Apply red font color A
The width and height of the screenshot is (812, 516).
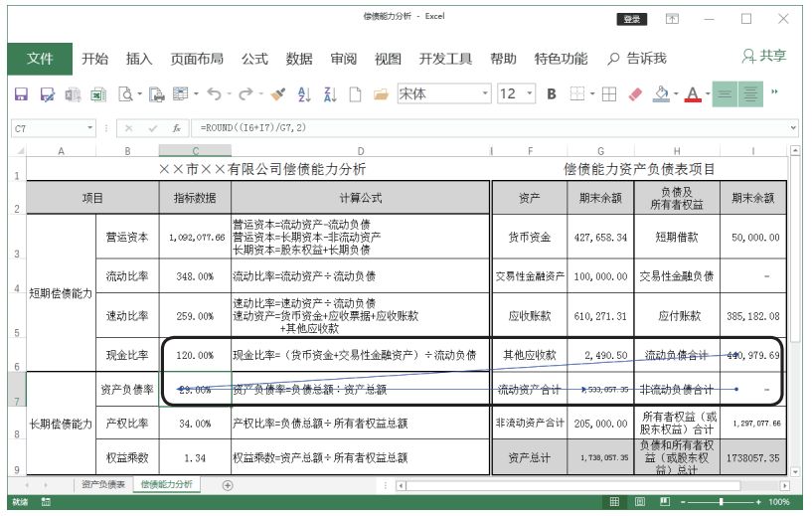tap(693, 94)
